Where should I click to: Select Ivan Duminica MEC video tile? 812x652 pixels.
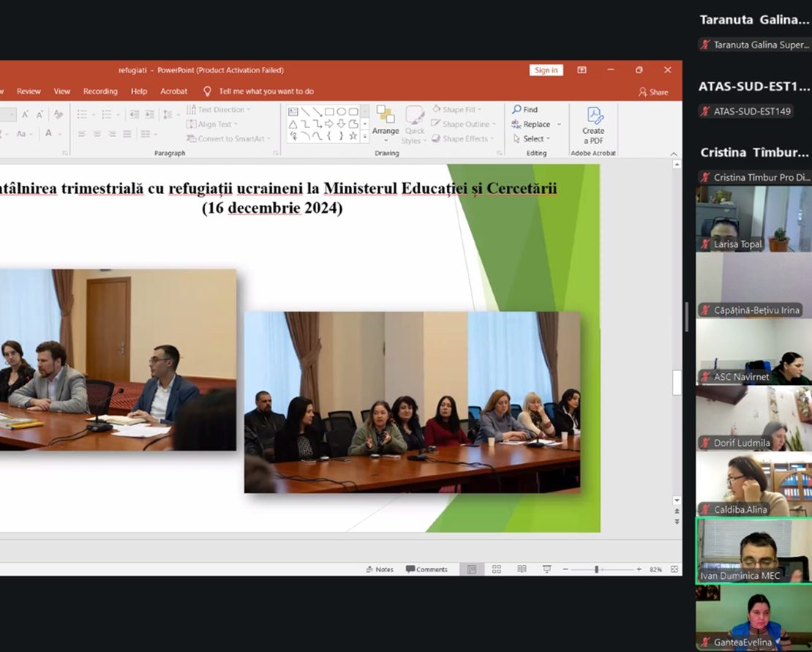pos(753,550)
